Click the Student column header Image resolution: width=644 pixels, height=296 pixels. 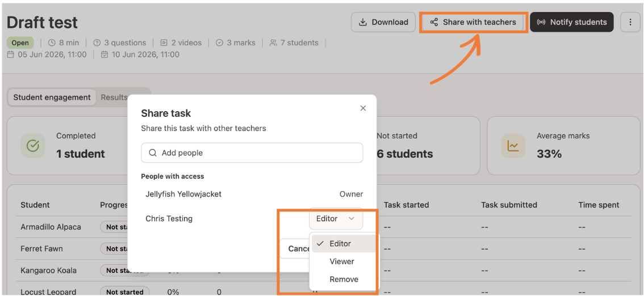click(x=35, y=205)
